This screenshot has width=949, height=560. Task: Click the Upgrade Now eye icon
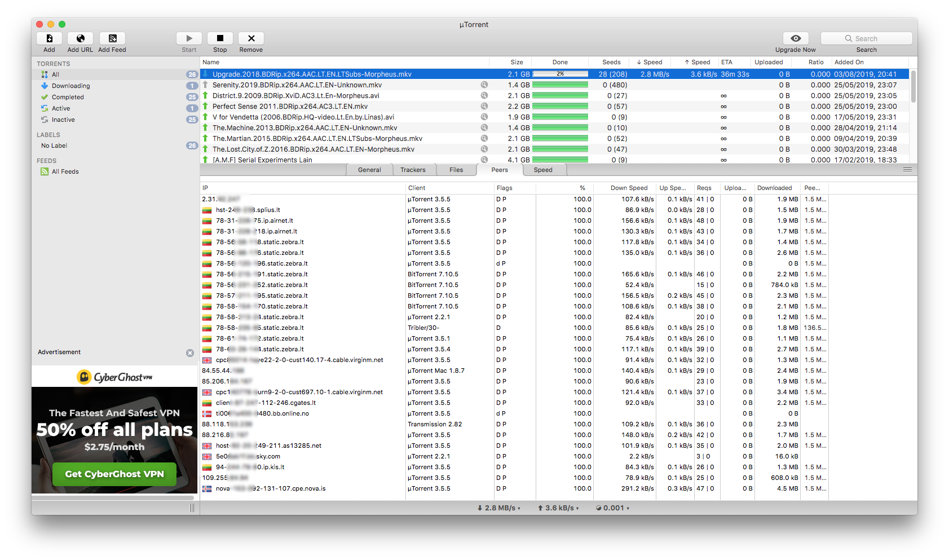(795, 38)
